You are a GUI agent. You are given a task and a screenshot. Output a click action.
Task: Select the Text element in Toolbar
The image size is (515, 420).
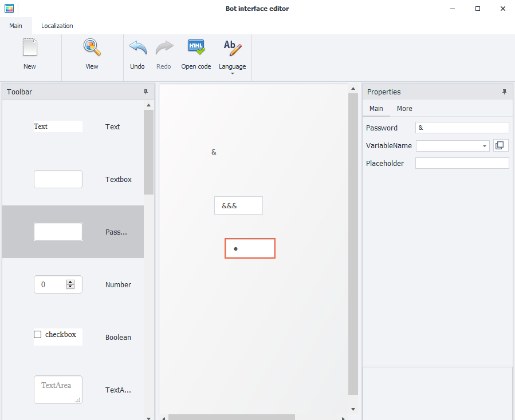tap(73, 126)
